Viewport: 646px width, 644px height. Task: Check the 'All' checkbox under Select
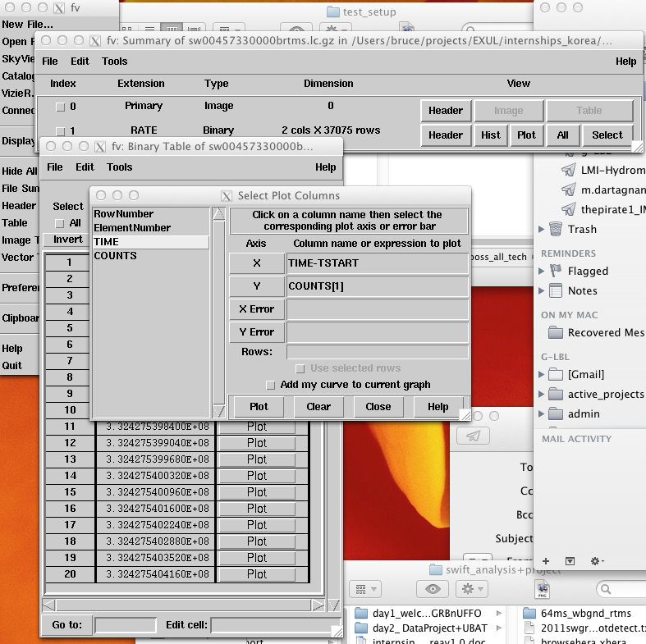59,223
